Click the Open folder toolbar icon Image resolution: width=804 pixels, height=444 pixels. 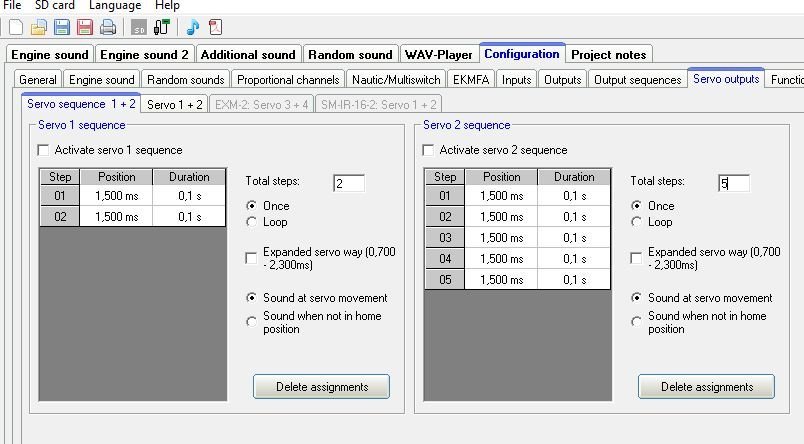pos(38,27)
